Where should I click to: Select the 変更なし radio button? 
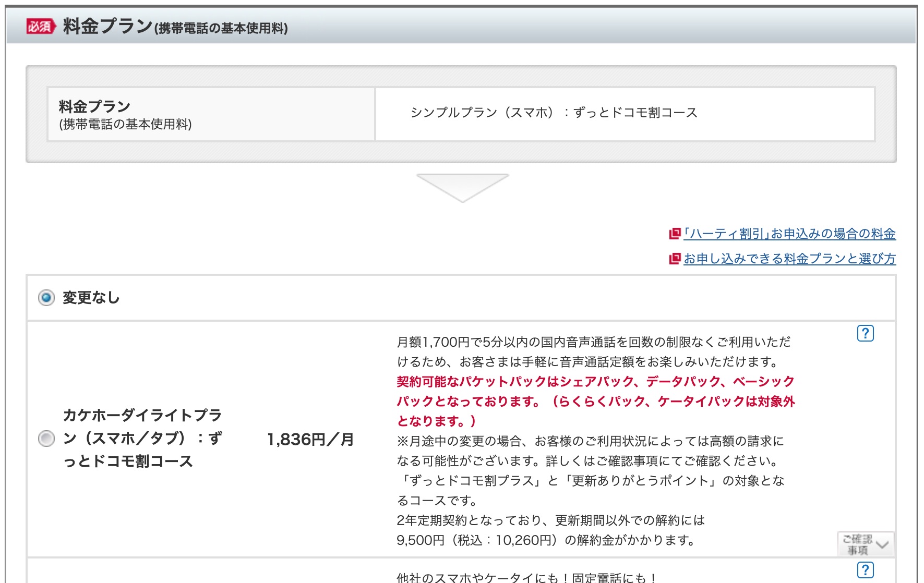click(46, 298)
